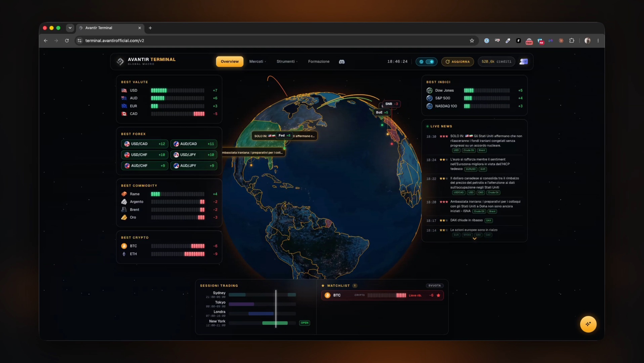Click the BoE +5 marker on globe
644x363 pixels.
coord(382,112)
